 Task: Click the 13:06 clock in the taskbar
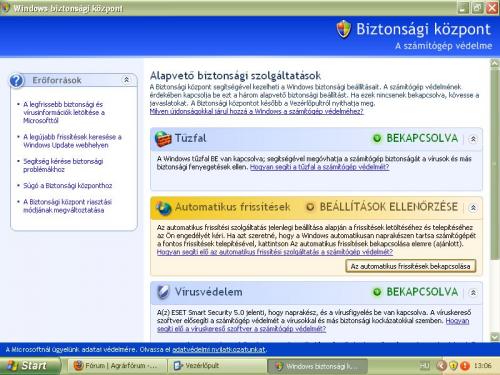pos(482,366)
